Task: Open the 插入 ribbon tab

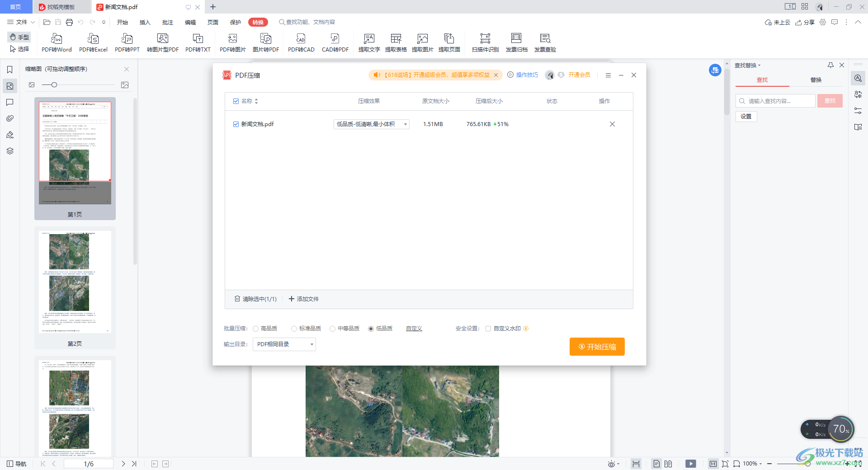Action: [145, 22]
